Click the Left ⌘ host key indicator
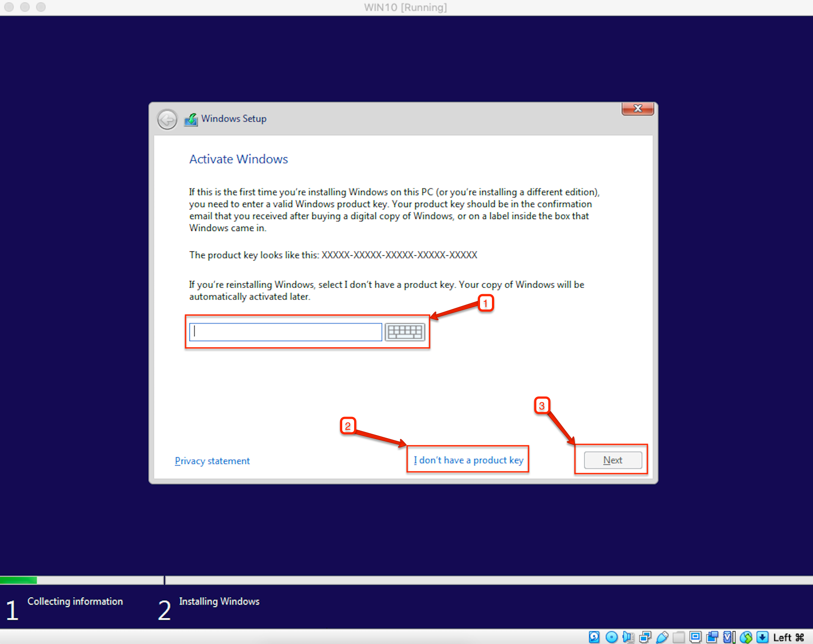Viewport: 813px width, 644px height. coord(788,637)
